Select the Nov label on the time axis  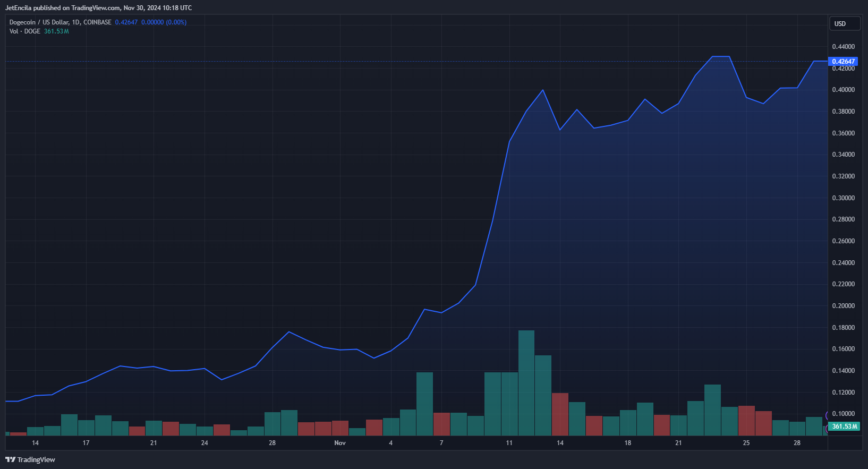click(x=340, y=443)
